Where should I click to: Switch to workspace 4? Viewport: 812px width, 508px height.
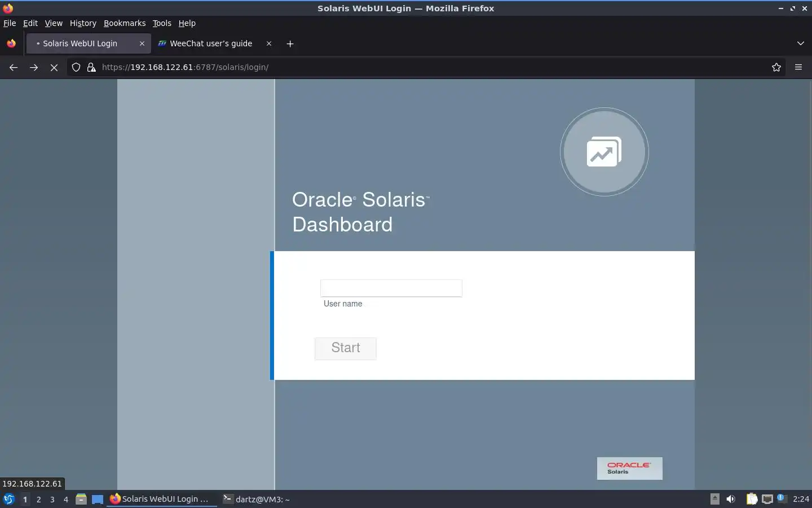[x=65, y=499]
